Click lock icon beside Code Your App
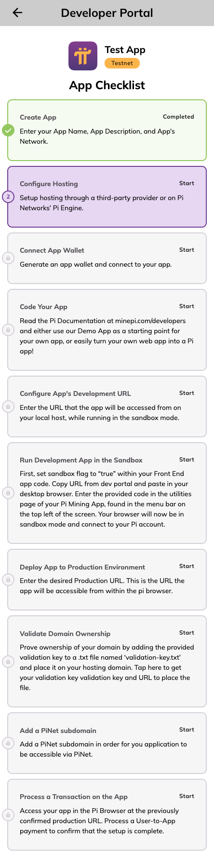This screenshot has height=868, width=214. (x=8, y=330)
